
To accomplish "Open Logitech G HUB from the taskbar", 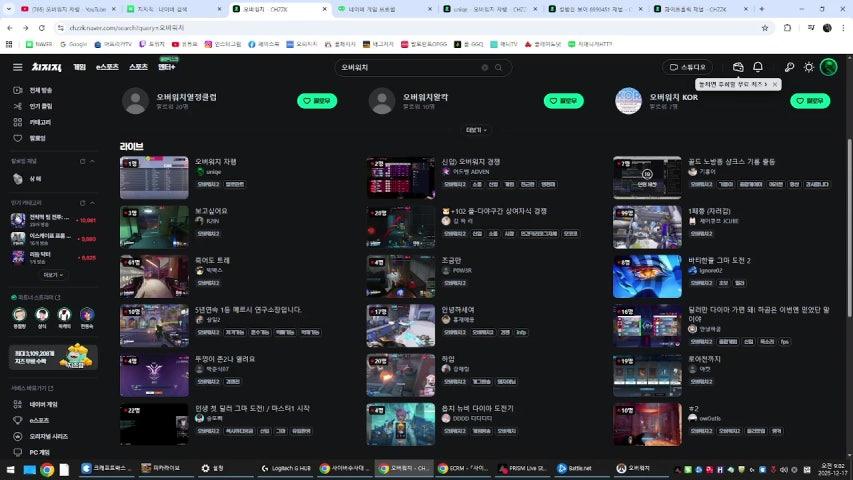I will [286, 469].
